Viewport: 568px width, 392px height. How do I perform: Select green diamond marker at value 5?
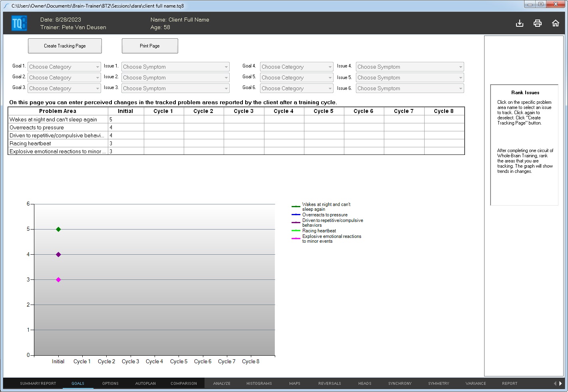pyautogui.click(x=58, y=229)
